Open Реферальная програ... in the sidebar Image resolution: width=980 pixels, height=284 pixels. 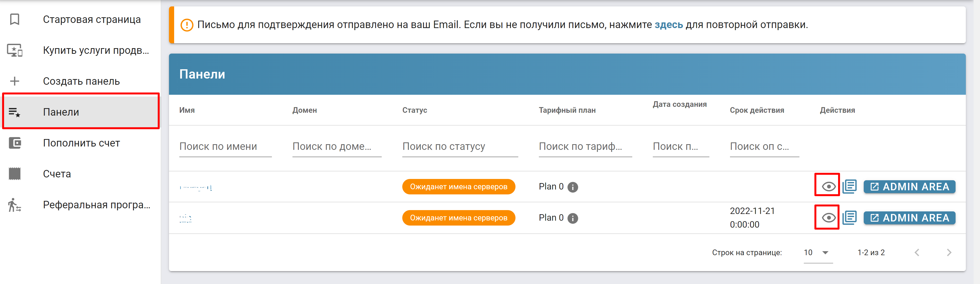point(81,205)
